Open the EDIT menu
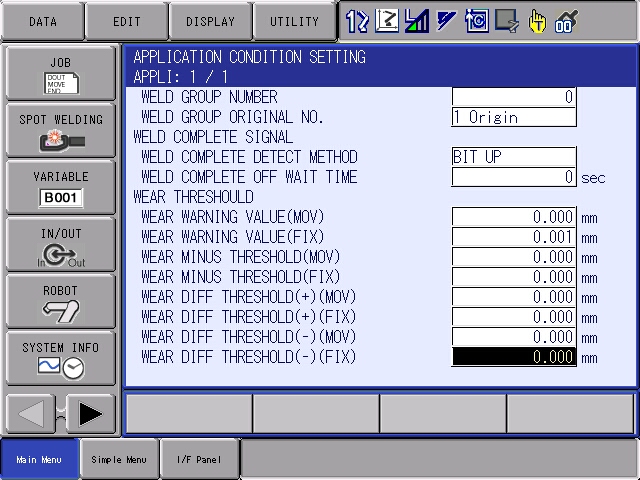 coord(126,21)
